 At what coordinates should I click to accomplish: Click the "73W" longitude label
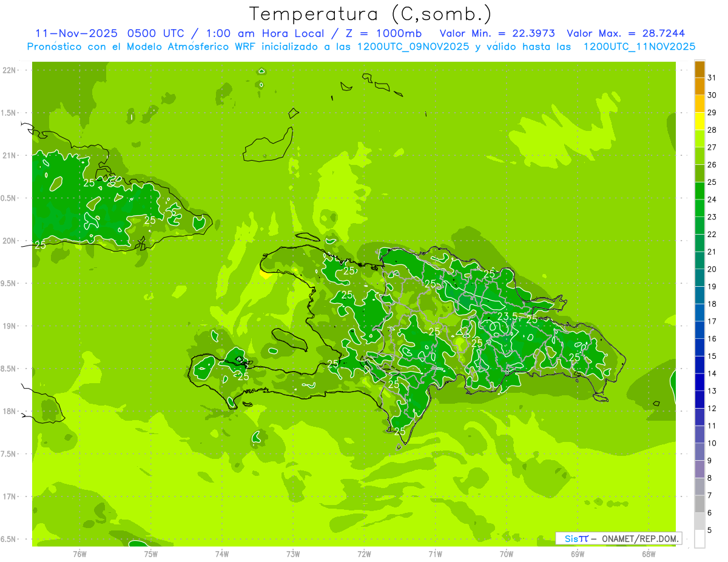293,554
